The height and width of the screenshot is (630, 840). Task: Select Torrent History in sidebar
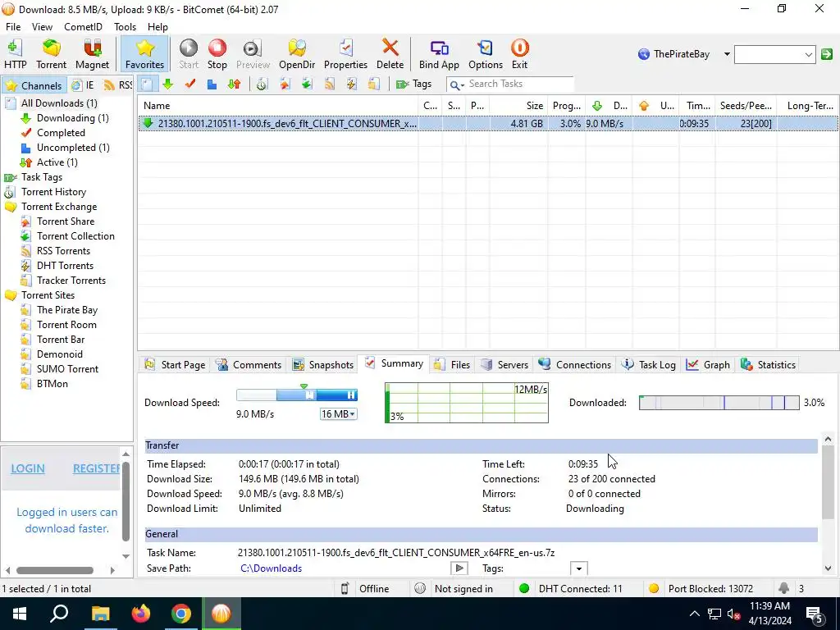click(53, 192)
